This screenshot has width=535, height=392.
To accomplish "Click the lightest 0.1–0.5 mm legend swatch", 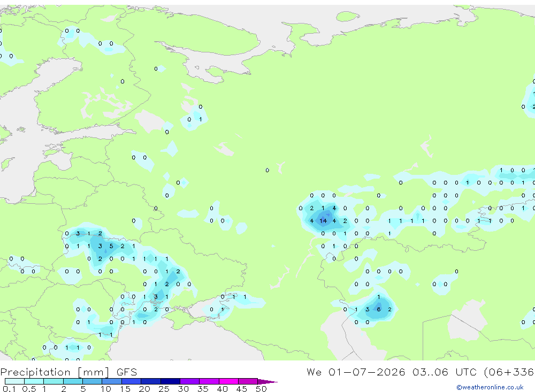I will pyautogui.click(x=14, y=381).
